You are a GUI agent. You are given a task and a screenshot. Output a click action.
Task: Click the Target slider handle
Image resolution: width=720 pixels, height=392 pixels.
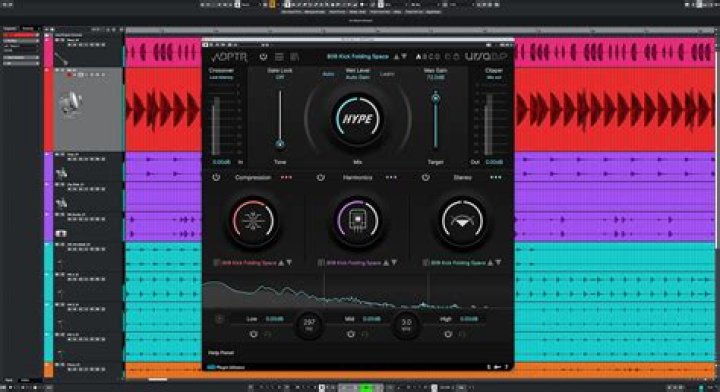(435, 98)
